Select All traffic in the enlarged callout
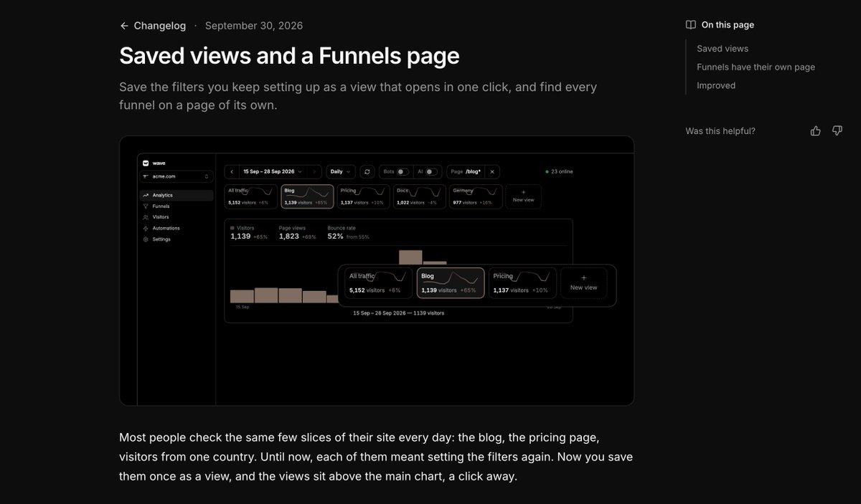Viewport: 861px width, 504px height. click(x=379, y=283)
